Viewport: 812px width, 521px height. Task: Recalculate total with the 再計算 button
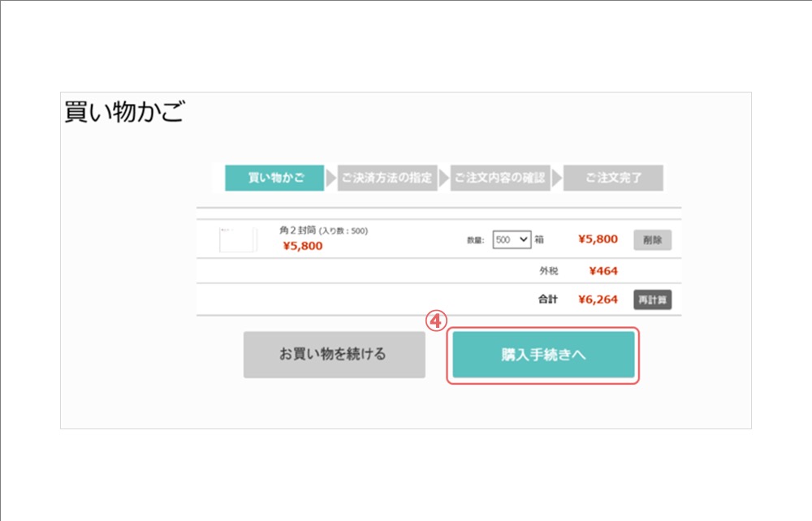(653, 299)
